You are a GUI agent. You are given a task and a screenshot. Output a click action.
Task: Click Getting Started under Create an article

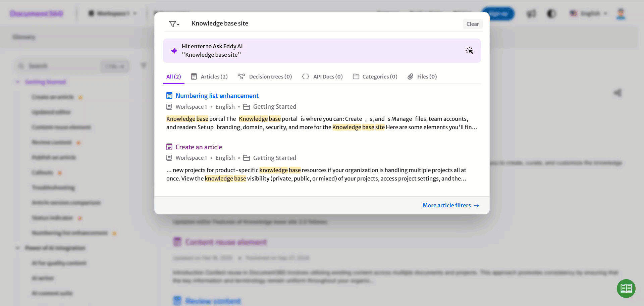pyautogui.click(x=274, y=158)
